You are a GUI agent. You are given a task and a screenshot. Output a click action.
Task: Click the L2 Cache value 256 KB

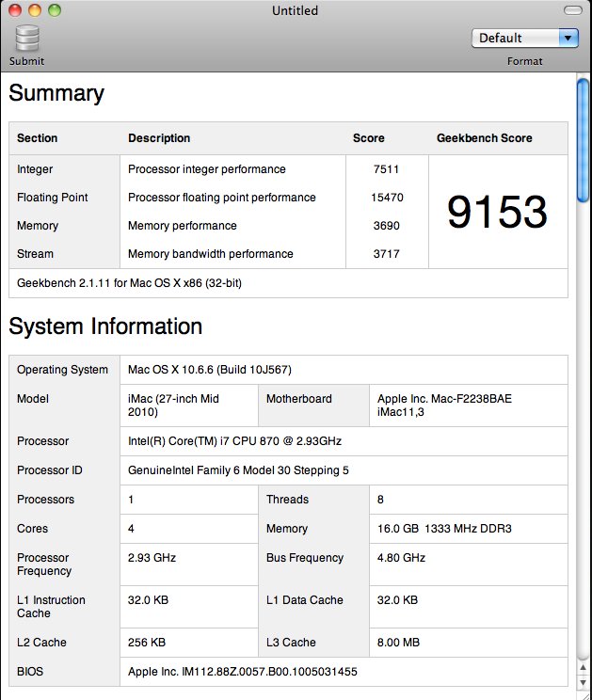[x=147, y=643]
